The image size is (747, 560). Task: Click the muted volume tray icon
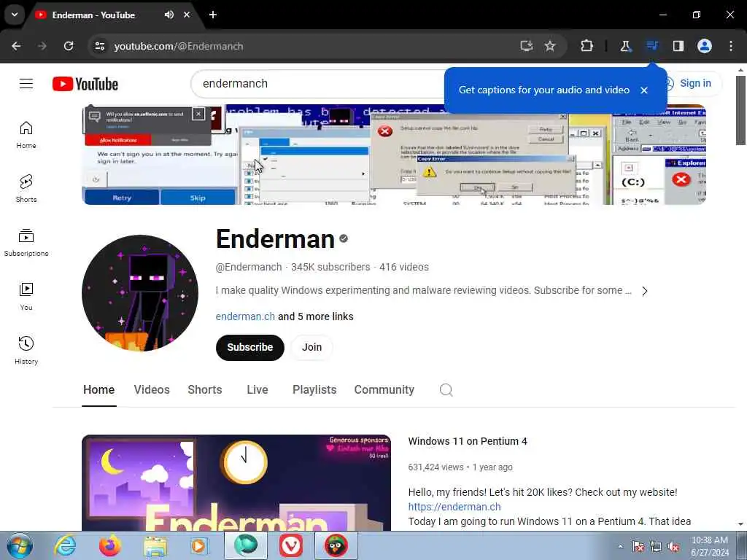pyautogui.click(x=673, y=546)
